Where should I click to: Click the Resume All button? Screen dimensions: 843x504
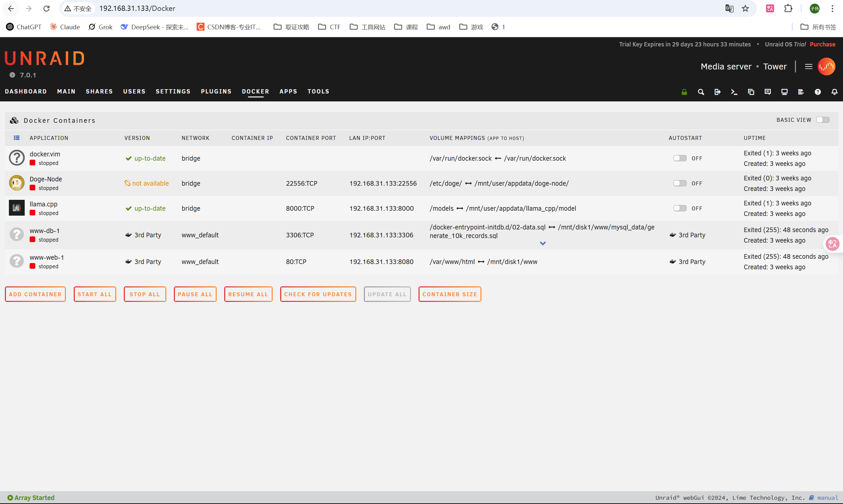pyautogui.click(x=248, y=294)
